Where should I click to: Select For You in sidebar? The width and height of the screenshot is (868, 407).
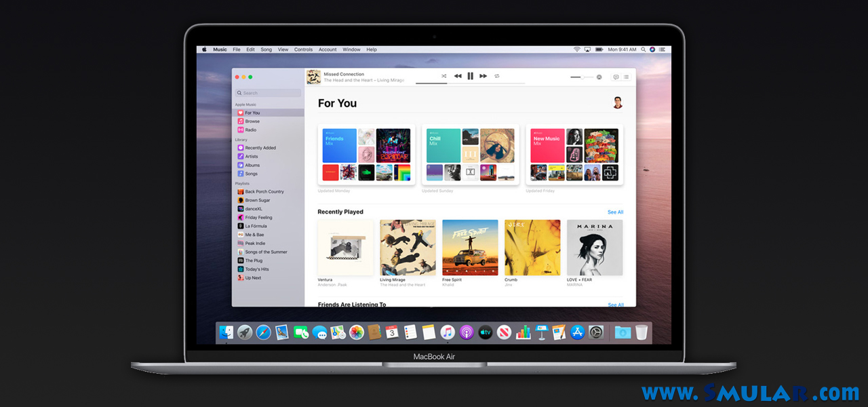pyautogui.click(x=268, y=113)
